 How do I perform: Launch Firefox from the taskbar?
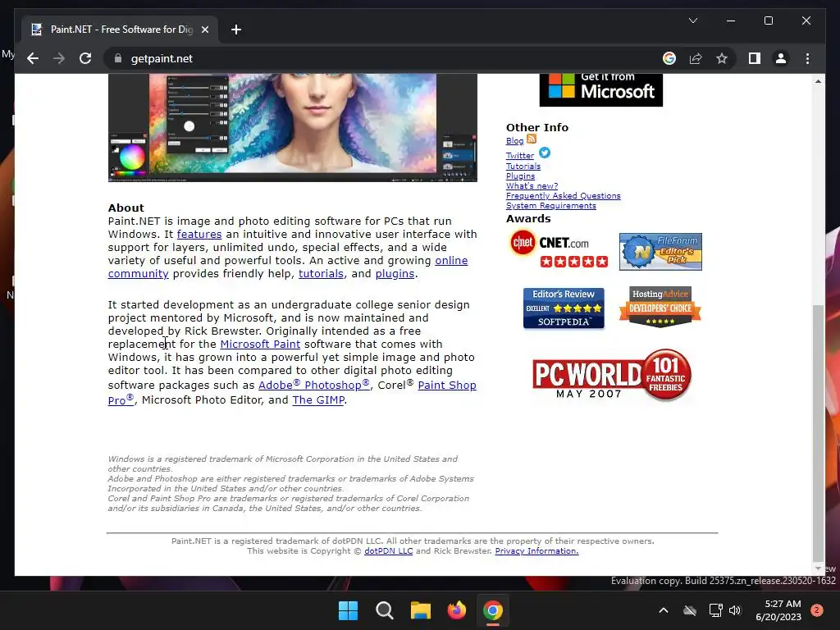[456, 610]
